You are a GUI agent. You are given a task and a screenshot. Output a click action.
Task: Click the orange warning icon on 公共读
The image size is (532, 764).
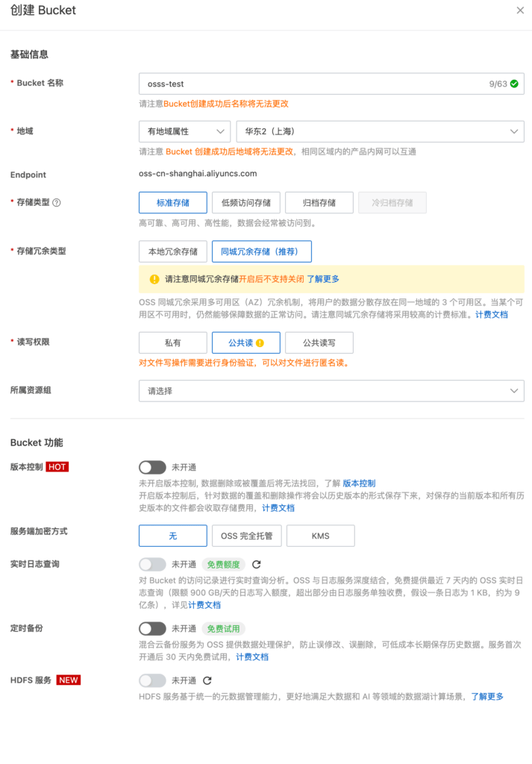click(x=260, y=343)
